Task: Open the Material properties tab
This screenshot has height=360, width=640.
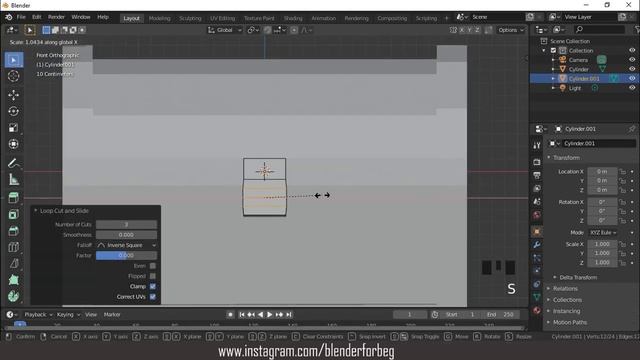Action: 537,310
